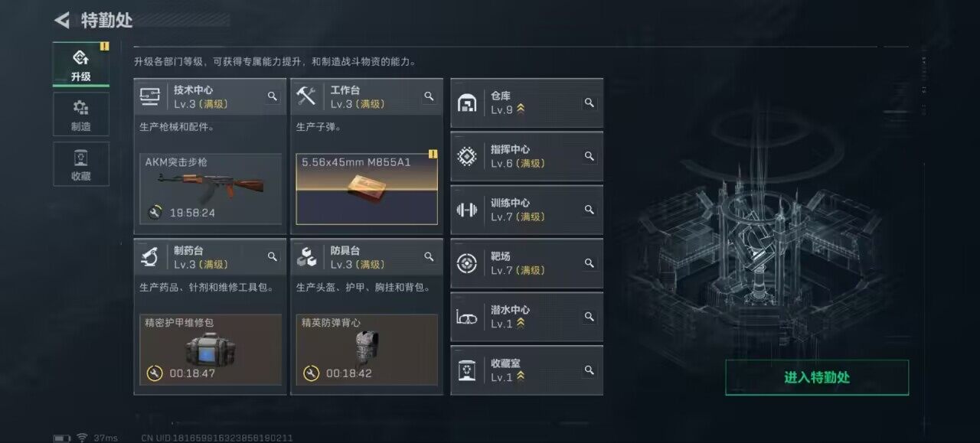Image resolution: width=980 pixels, height=443 pixels.
Task: Click the 指挥中心 magnifier icon
Action: point(589,156)
